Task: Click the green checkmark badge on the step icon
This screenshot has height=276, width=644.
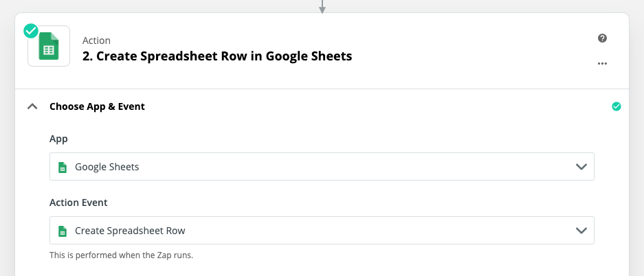Action: [x=31, y=31]
